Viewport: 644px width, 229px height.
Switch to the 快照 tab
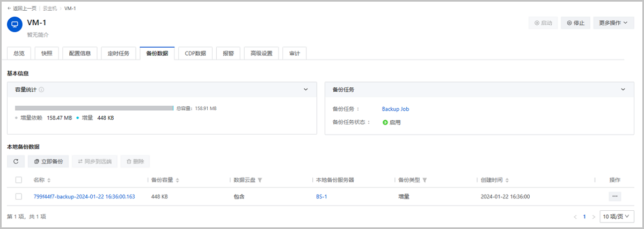[47, 54]
